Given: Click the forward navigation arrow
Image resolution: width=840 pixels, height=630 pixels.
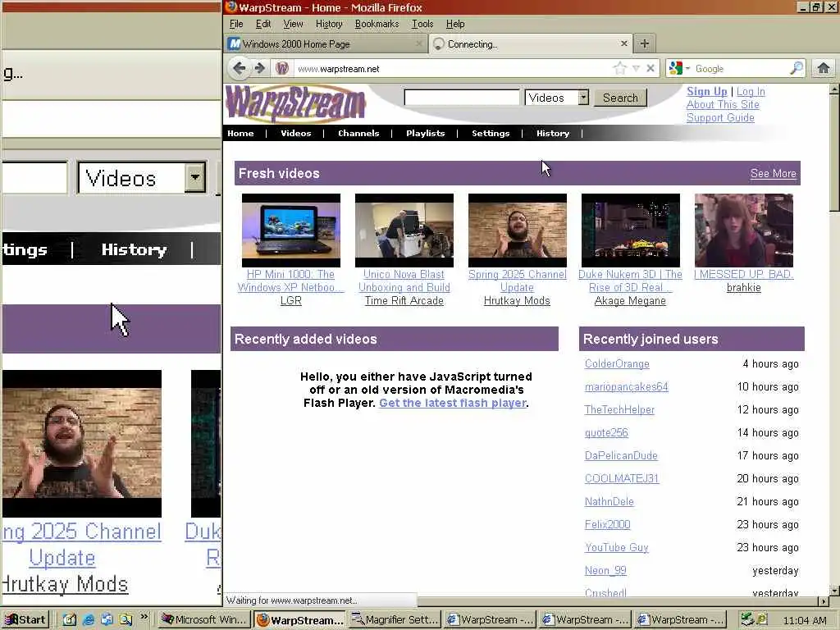Looking at the screenshot, I should coord(260,69).
